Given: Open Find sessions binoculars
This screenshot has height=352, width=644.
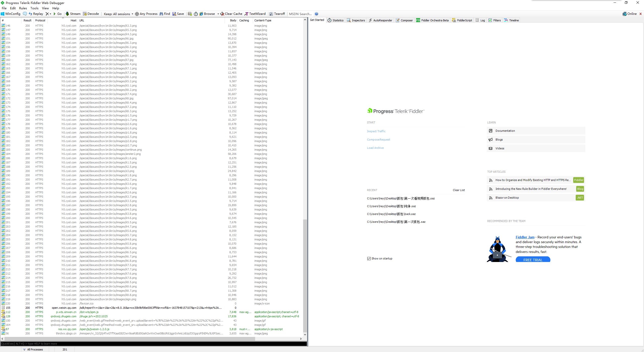Looking at the screenshot, I should point(165,14).
